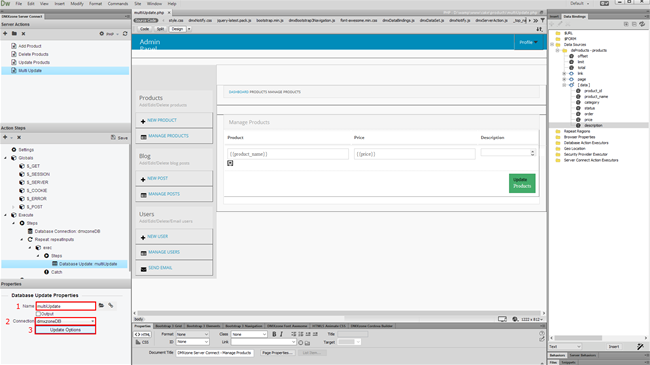Select the Delete Products server action
Screen dimensions: 650x365
coord(33,54)
